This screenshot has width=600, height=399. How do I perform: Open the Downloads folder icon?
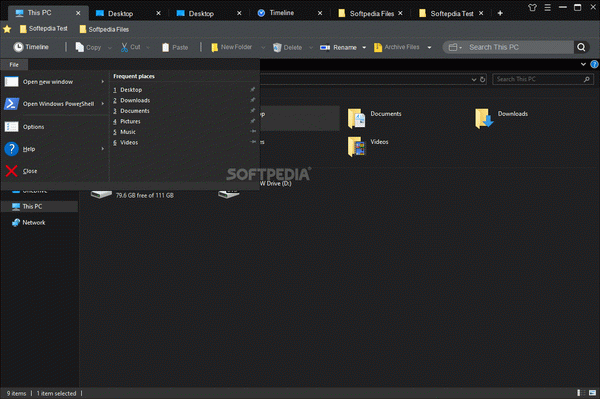pos(484,118)
